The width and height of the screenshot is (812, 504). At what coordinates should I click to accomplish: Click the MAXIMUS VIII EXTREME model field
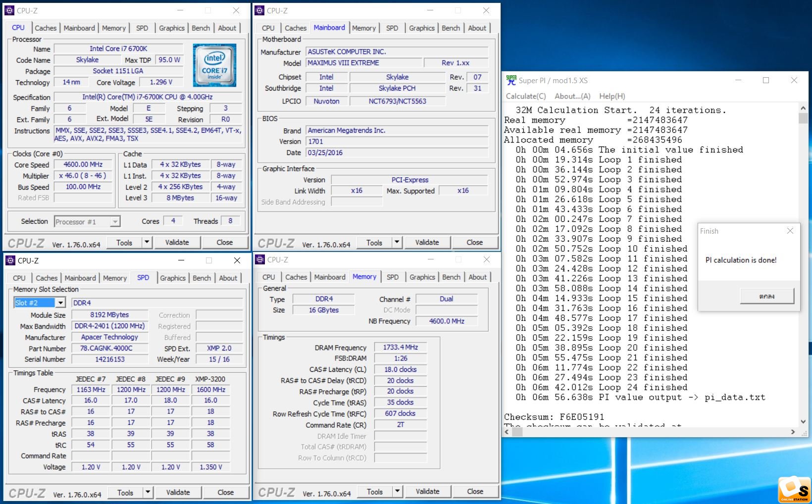tap(364, 63)
